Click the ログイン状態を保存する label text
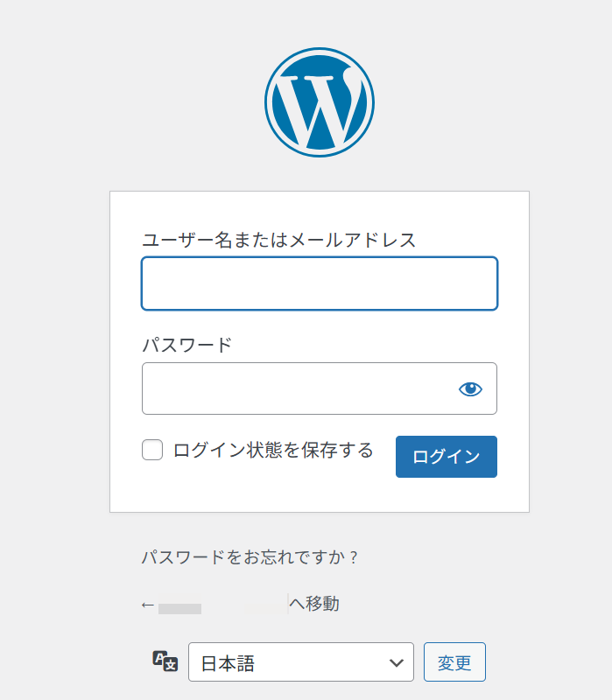 click(x=273, y=451)
